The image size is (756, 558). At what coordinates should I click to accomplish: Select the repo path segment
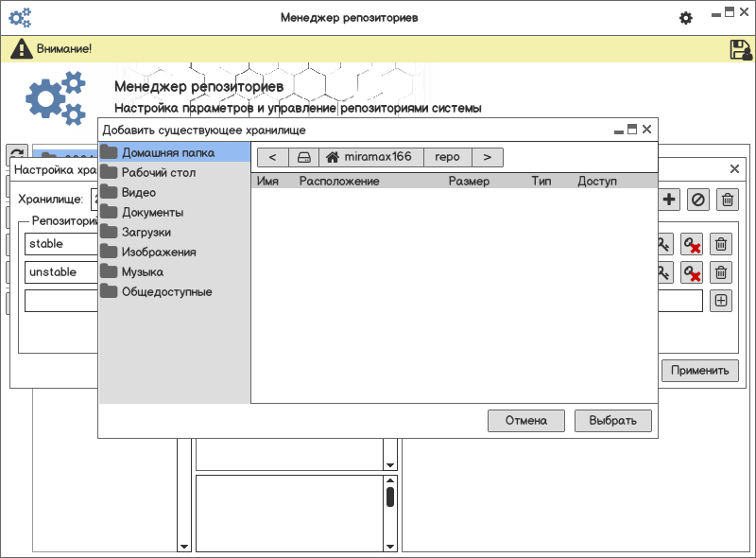pyautogui.click(x=447, y=157)
